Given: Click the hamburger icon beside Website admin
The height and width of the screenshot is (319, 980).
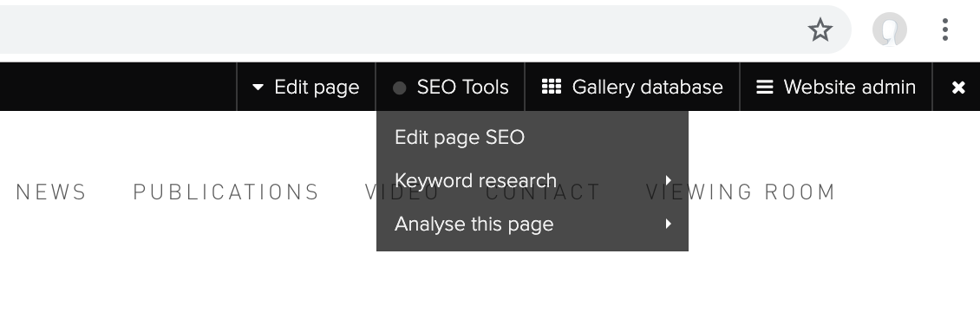Looking at the screenshot, I should point(764,87).
